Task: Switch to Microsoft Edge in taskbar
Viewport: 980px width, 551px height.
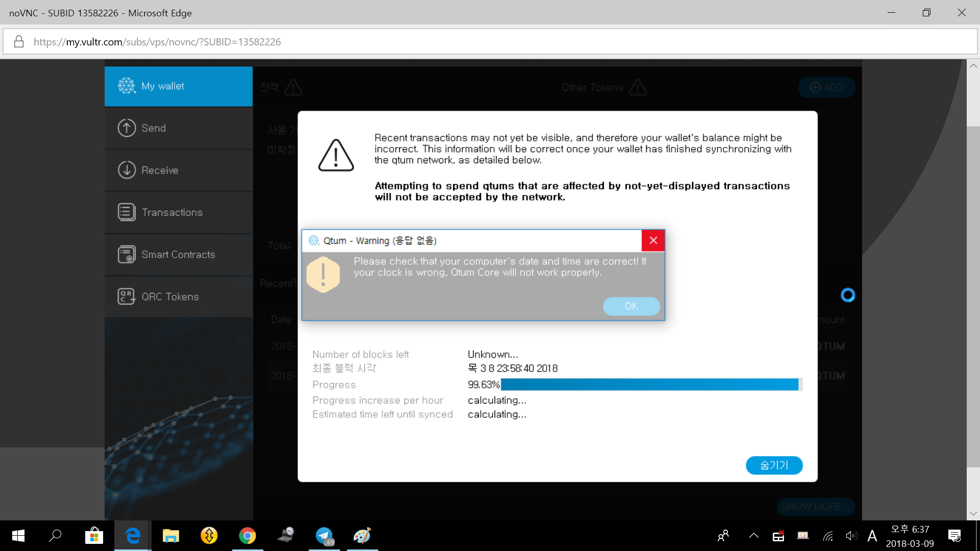Action: point(133,536)
